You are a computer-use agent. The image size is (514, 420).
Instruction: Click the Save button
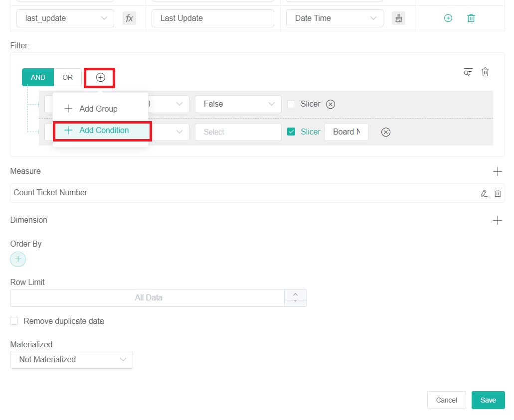tap(488, 400)
